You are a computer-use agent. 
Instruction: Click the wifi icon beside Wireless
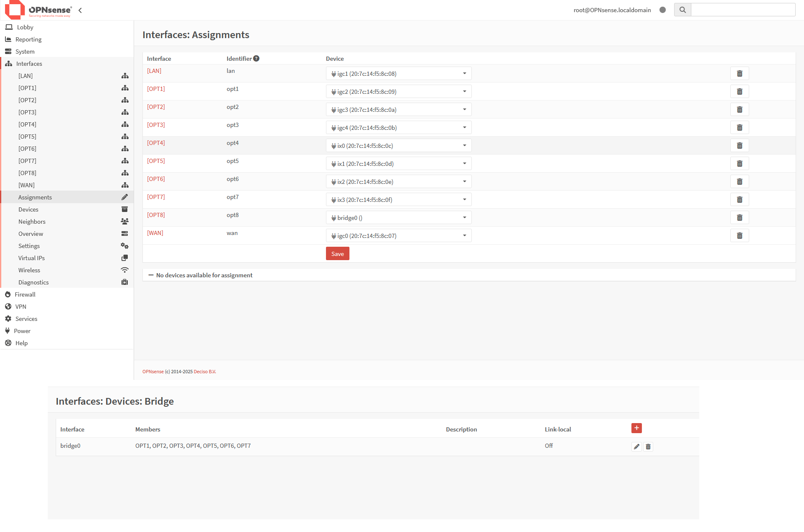coord(125,270)
